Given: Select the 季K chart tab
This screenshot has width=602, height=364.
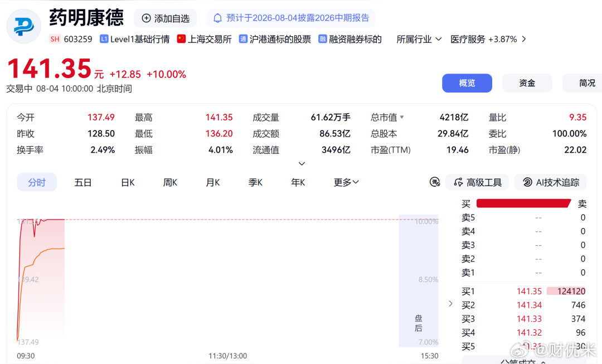Looking at the screenshot, I should pyautogui.click(x=255, y=182).
